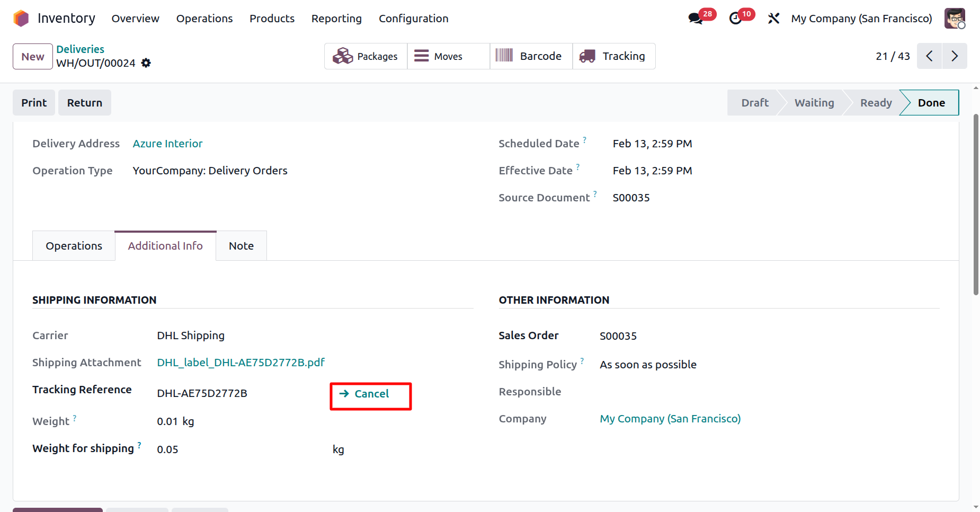Click the Inventory app logo icon

click(x=21, y=19)
